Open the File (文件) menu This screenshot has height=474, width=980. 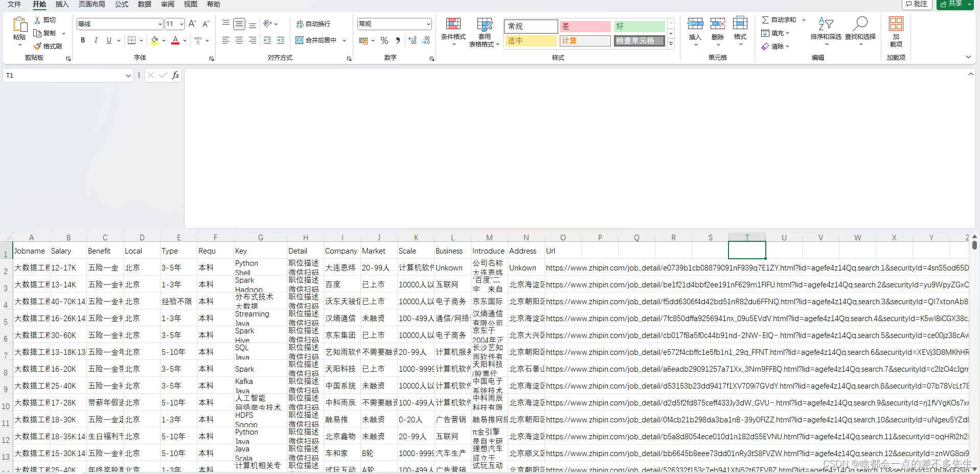(14, 4)
